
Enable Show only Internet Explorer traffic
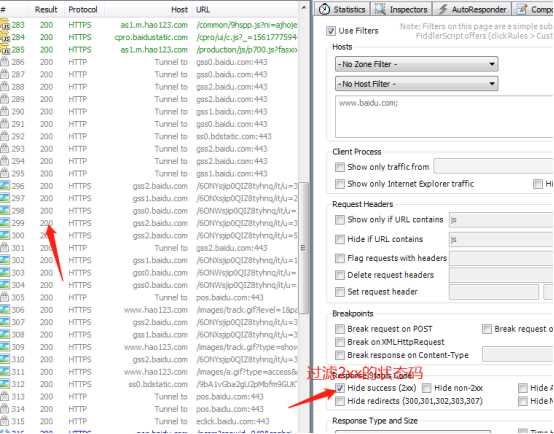[340, 184]
